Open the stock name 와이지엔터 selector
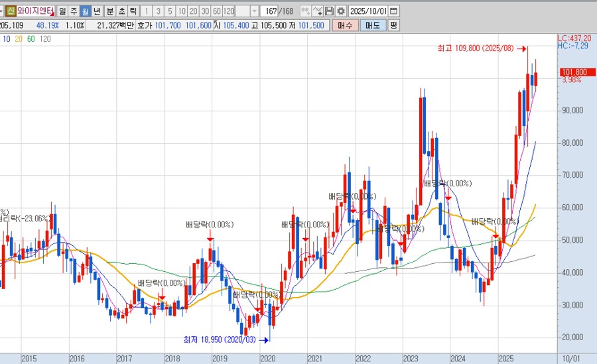 pyautogui.click(x=35, y=11)
